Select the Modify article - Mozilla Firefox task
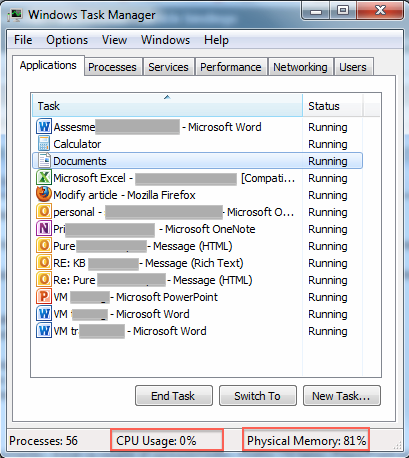The width and height of the screenshot is (409, 458). pyautogui.click(x=124, y=195)
